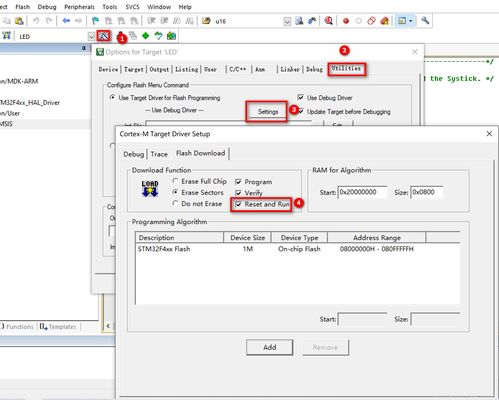Viewport: 499px width, 400px height.
Task: Enable or disable breakpoint icon
Action: coord(359,21)
